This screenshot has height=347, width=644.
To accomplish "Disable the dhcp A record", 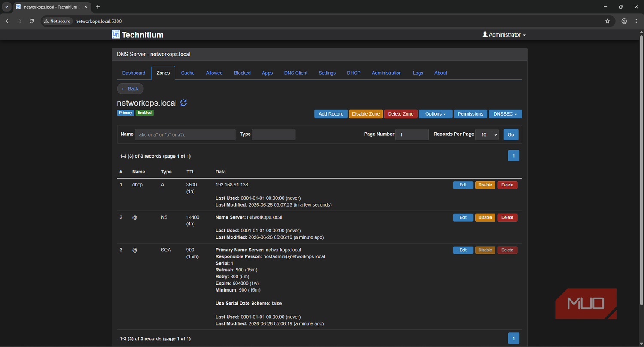I will (x=485, y=185).
